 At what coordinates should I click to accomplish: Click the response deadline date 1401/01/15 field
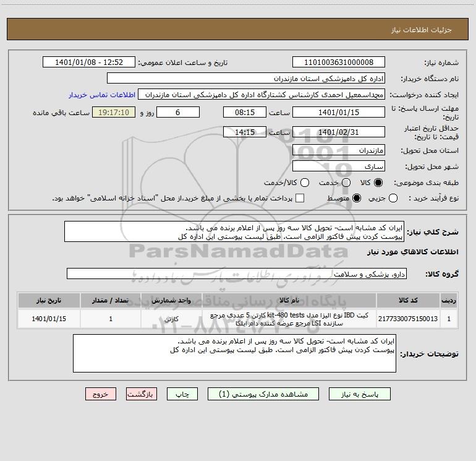tap(339, 112)
